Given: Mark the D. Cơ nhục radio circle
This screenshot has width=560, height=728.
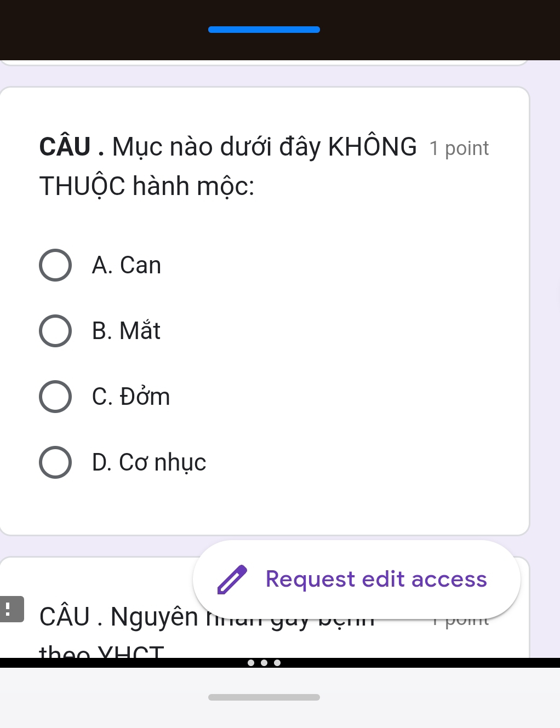Looking at the screenshot, I should [x=55, y=462].
